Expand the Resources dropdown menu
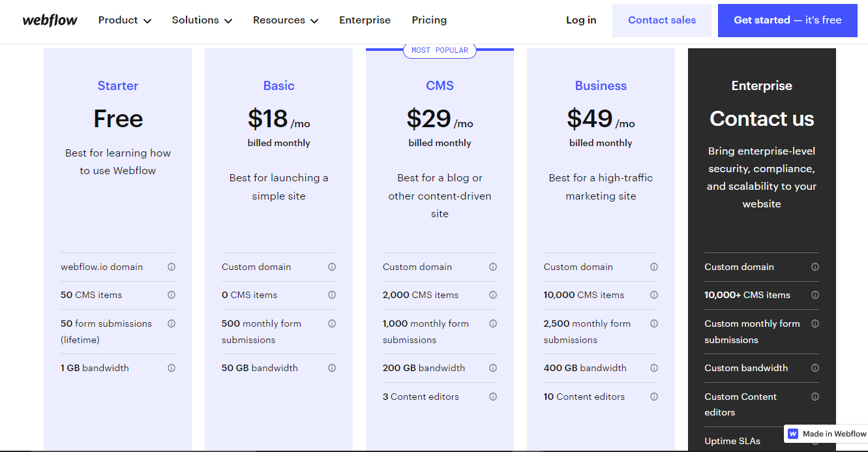Image resolution: width=868 pixels, height=452 pixels. tap(286, 20)
